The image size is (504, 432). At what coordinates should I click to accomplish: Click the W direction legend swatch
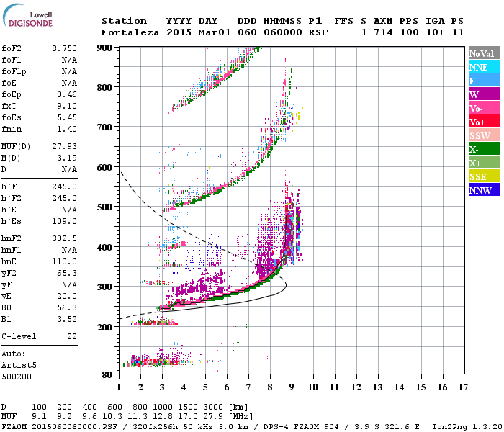[484, 94]
